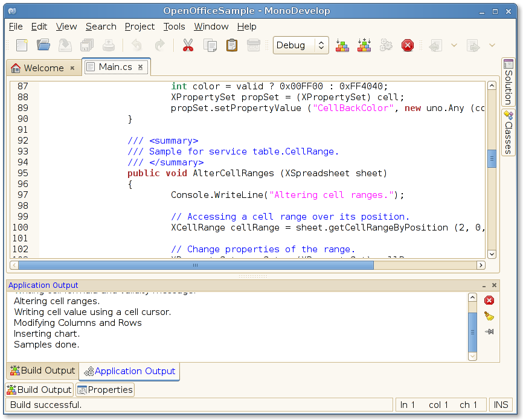Expand the back navigation history dropdown

[454, 45]
